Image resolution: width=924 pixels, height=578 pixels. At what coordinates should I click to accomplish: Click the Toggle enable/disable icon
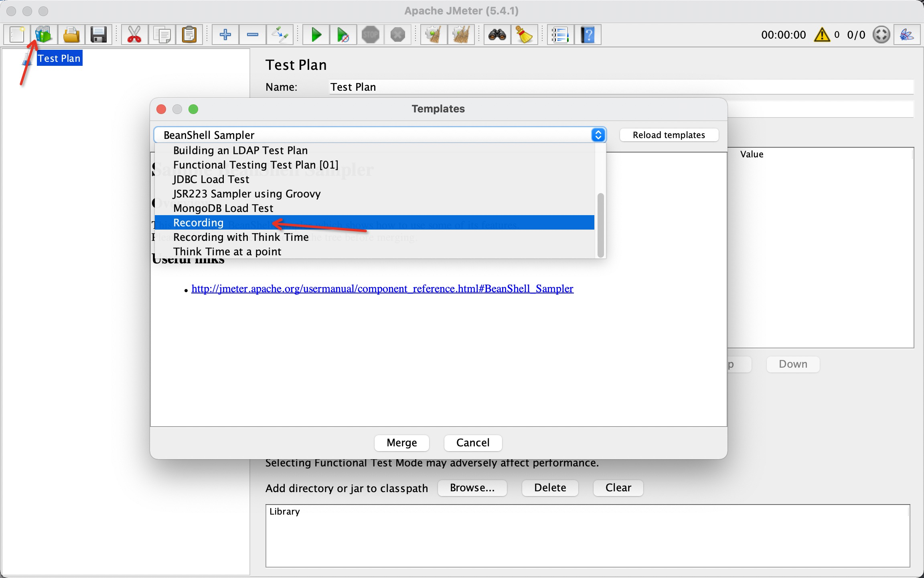pos(280,35)
